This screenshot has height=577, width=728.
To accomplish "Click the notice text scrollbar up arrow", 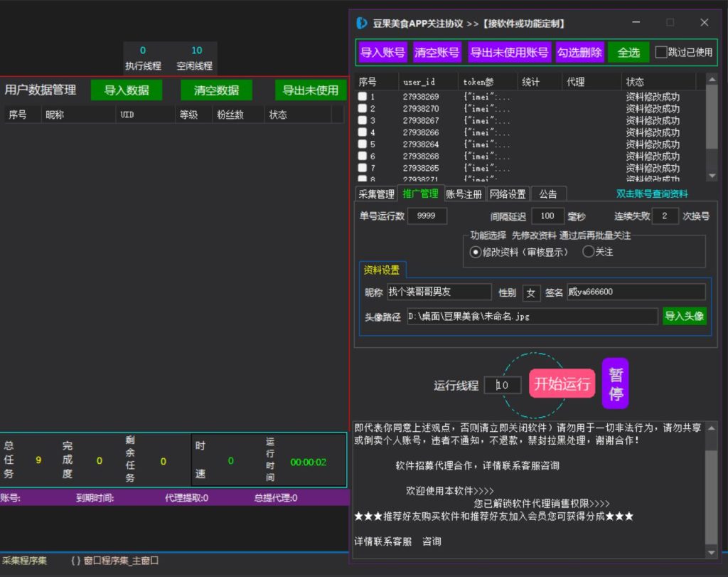I will pos(711,428).
